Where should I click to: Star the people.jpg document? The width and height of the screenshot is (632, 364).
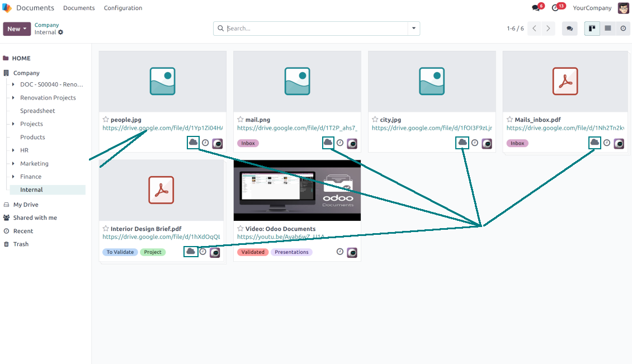(106, 119)
